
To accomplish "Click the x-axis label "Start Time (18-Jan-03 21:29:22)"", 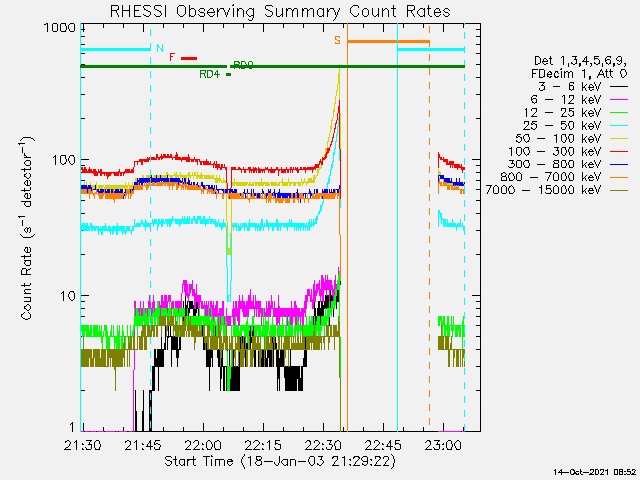I will pos(280,461).
